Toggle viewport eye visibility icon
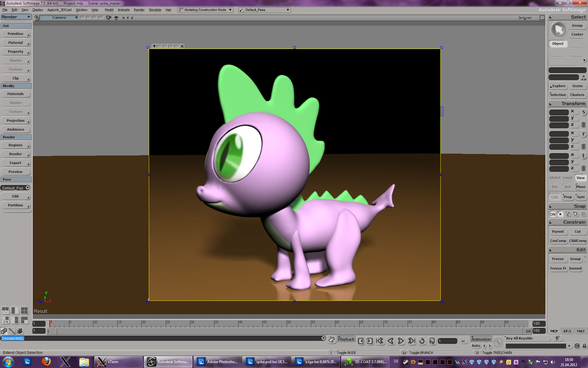The height and width of the screenshot is (368, 588). [x=116, y=17]
